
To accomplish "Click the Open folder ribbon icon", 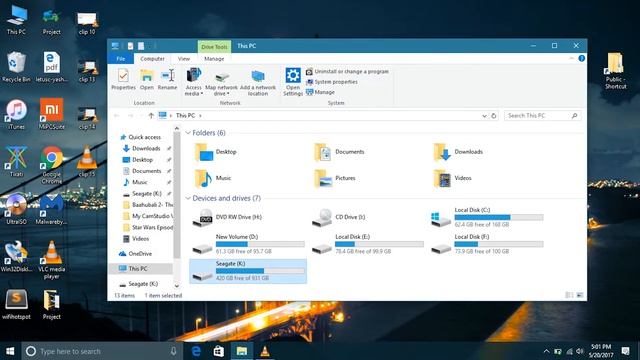I will tap(147, 79).
